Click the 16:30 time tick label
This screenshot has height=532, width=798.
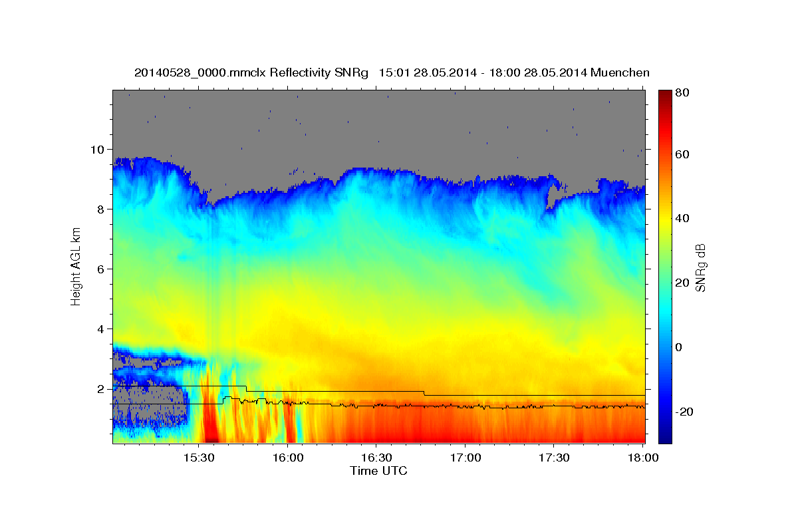[x=376, y=458]
